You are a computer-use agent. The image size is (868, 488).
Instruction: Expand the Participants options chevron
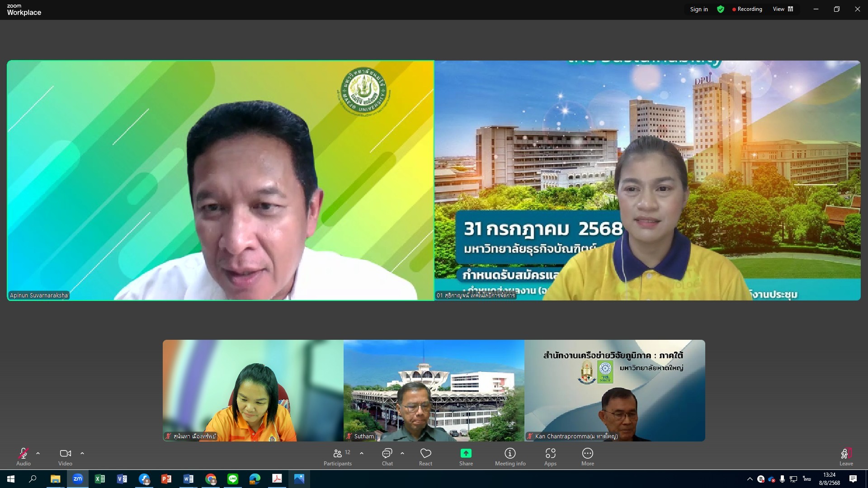coord(362,453)
